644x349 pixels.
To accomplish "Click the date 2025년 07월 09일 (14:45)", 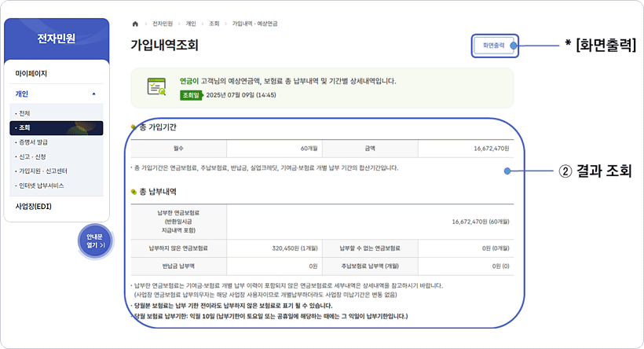I will (x=241, y=95).
